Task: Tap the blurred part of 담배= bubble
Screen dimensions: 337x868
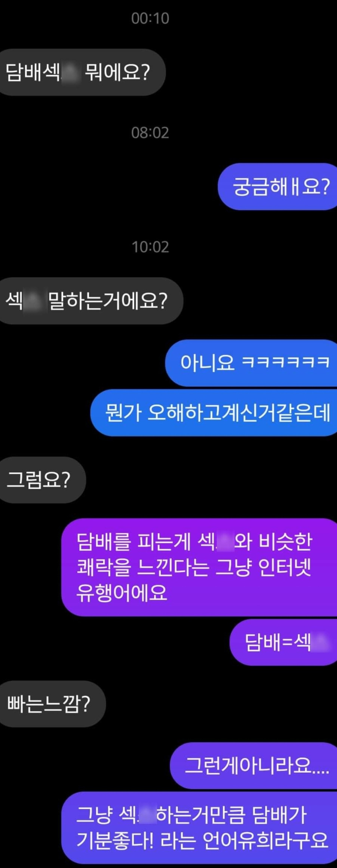Action: [x=321, y=643]
